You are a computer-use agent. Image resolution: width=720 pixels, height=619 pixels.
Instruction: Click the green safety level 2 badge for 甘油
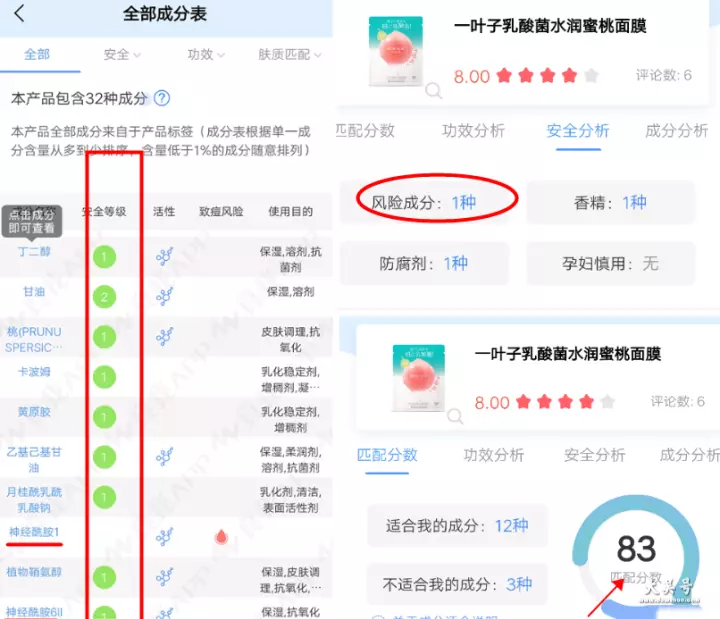tap(104, 297)
